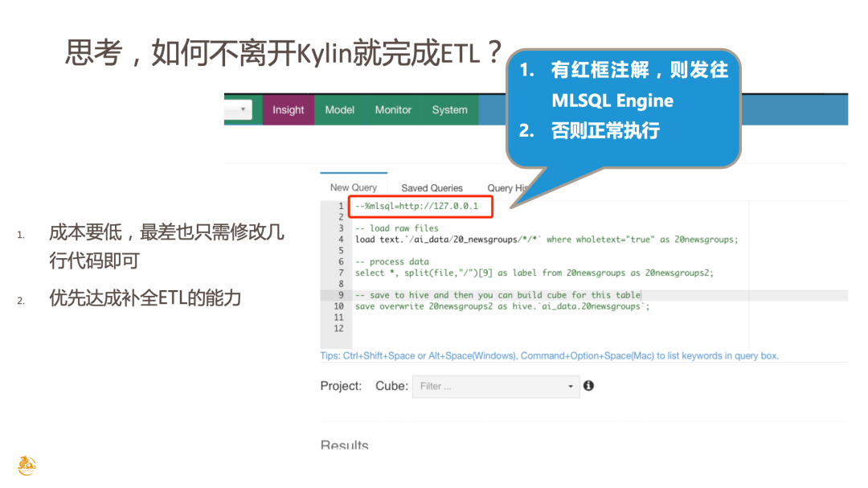Click the --%mlsql=http://127.0.0.1 line in the editor
The width and height of the screenshot is (868, 488).
point(416,206)
